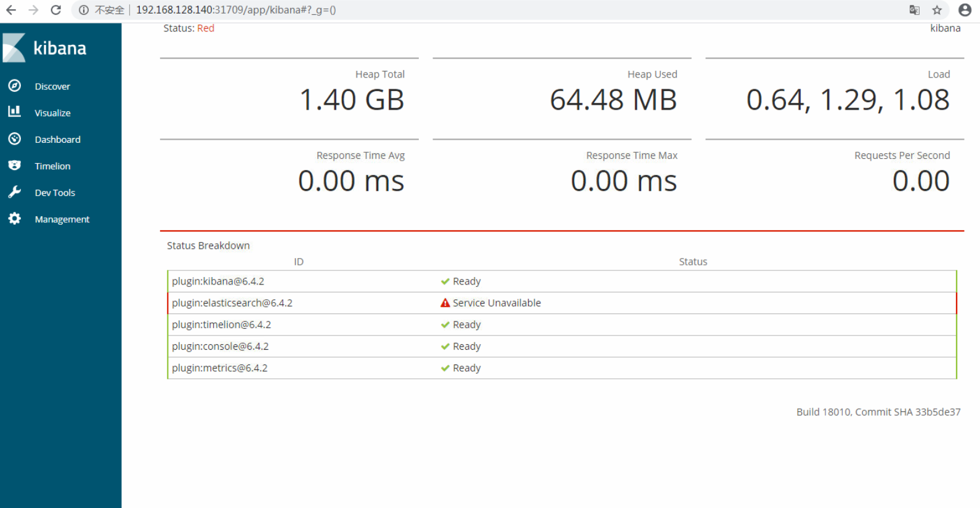Screen dimensions: 980x508
Task: Click Ready status for plugin:console
Action: [466, 346]
